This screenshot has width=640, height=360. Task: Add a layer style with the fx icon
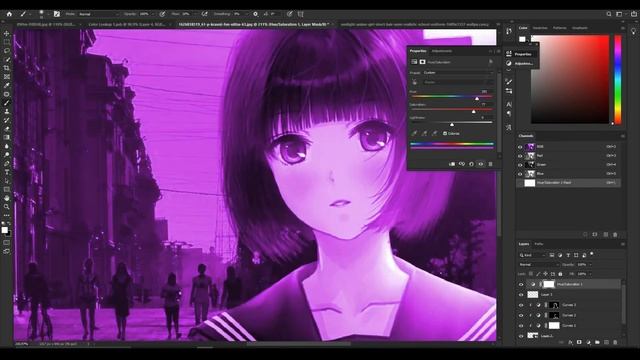570,342
